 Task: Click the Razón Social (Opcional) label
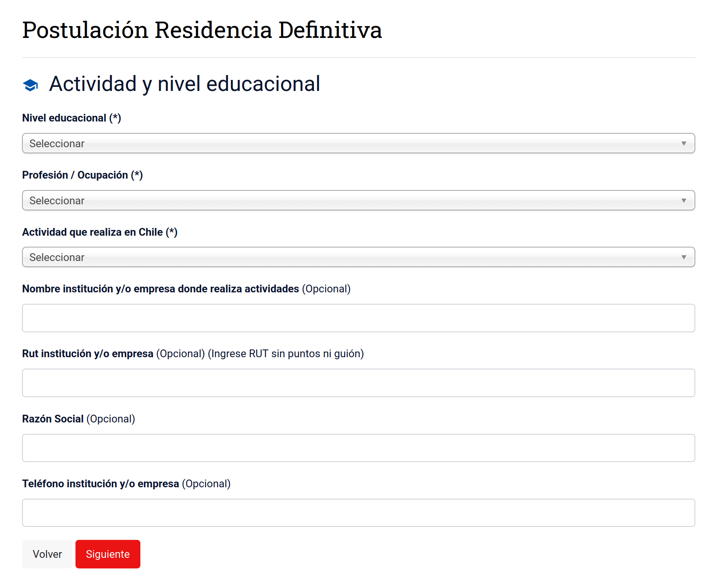click(78, 419)
